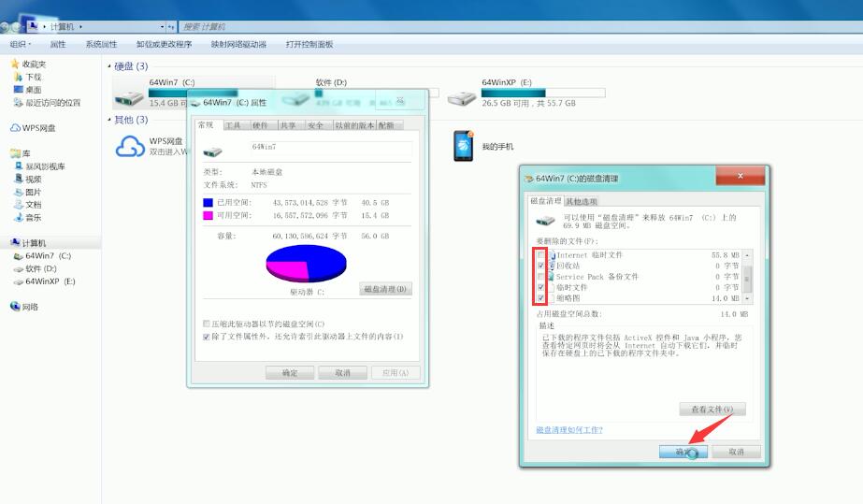Uncheck the 回收站 checkbox
Screen dimensions: 863x504
click(540, 266)
